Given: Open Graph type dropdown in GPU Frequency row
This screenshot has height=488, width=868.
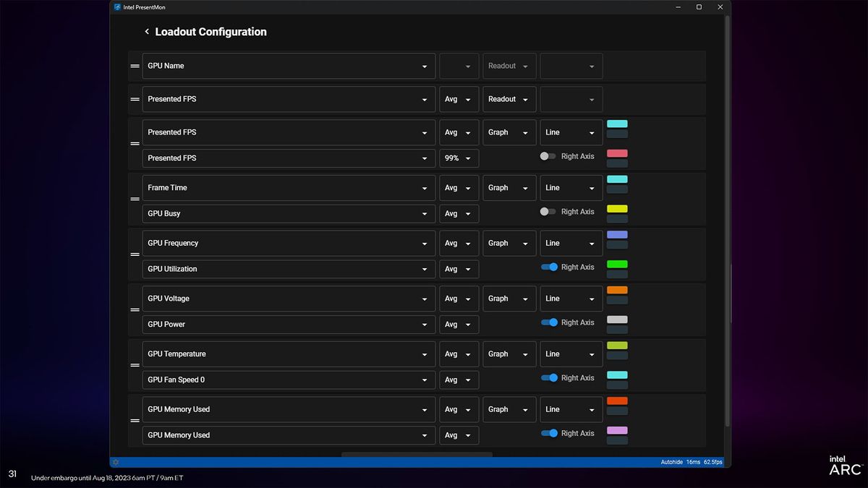Looking at the screenshot, I should click(x=509, y=243).
